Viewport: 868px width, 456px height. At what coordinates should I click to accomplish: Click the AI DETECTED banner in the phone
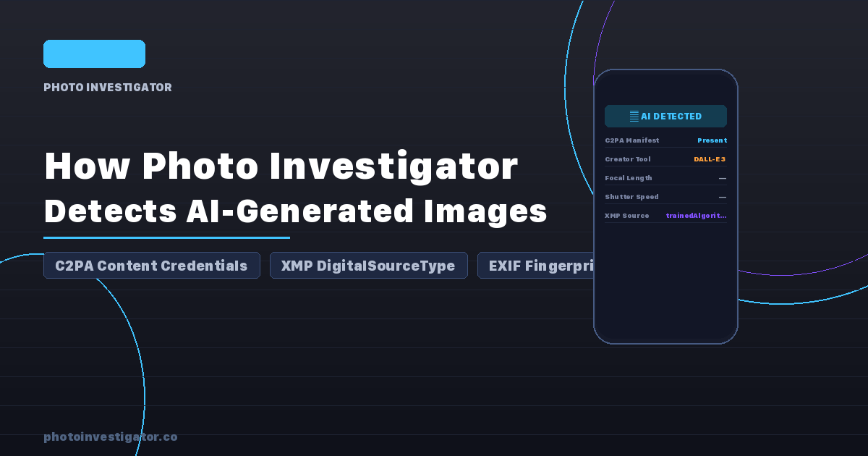[x=665, y=116]
